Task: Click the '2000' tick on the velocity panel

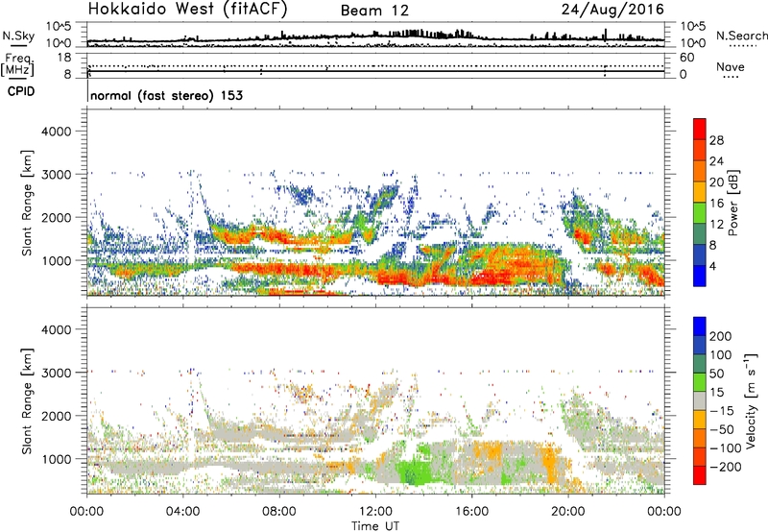Action: pyautogui.click(x=56, y=416)
